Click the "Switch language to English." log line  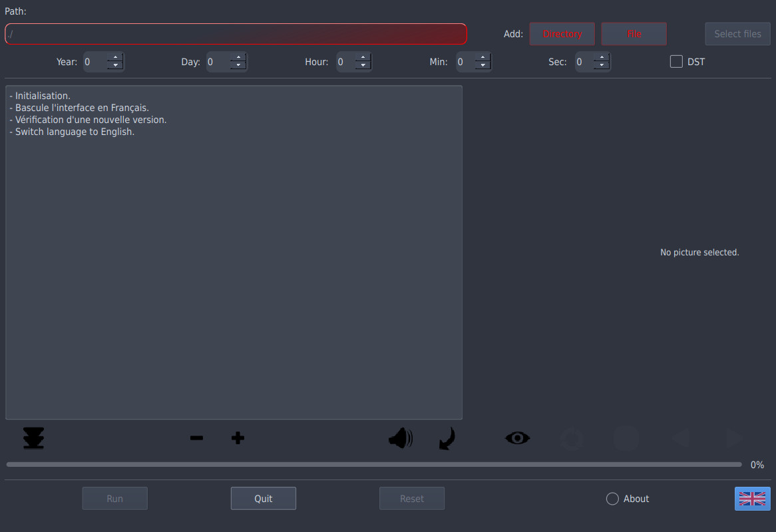coord(75,132)
